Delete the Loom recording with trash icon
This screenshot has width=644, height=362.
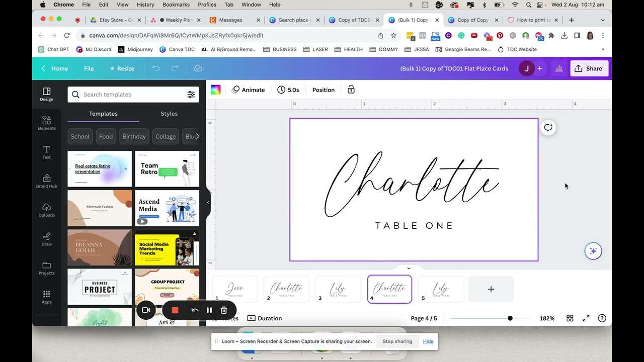pos(224,310)
